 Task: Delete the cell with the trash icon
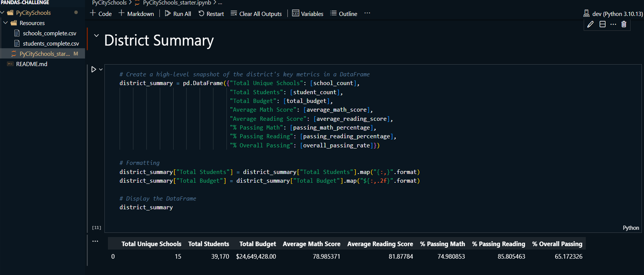[x=624, y=24]
